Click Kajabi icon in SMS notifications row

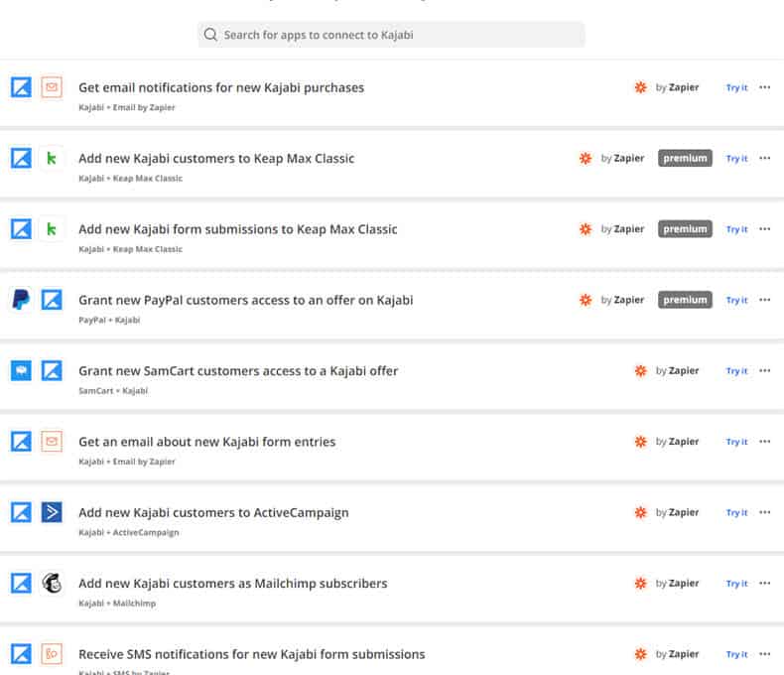pos(21,654)
